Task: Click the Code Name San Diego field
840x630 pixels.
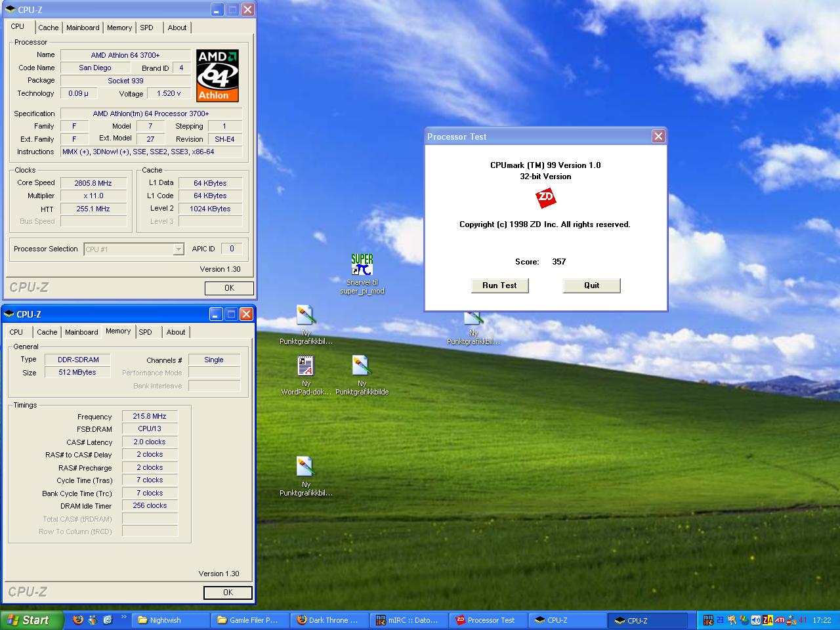Action: pos(95,68)
